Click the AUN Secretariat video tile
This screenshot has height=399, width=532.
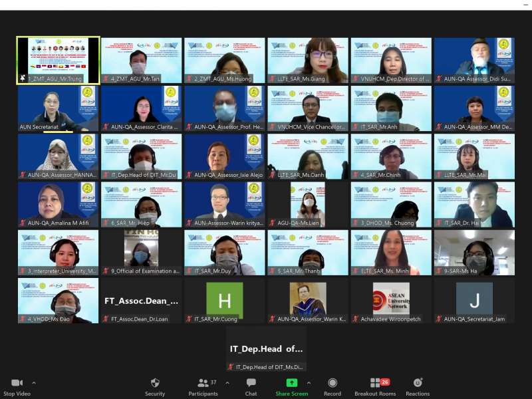coord(58,108)
